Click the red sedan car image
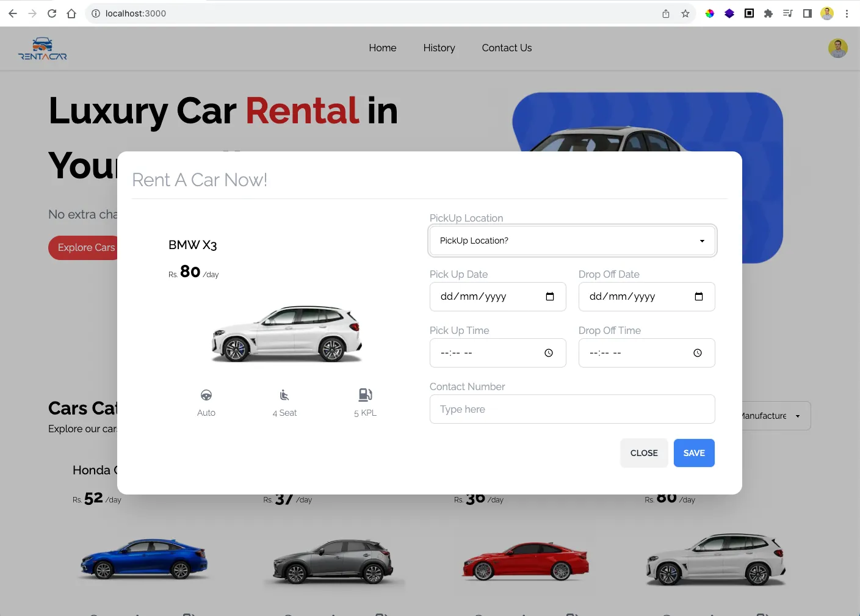Image resolution: width=860 pixels, height=616 pixels. point(526,560)
